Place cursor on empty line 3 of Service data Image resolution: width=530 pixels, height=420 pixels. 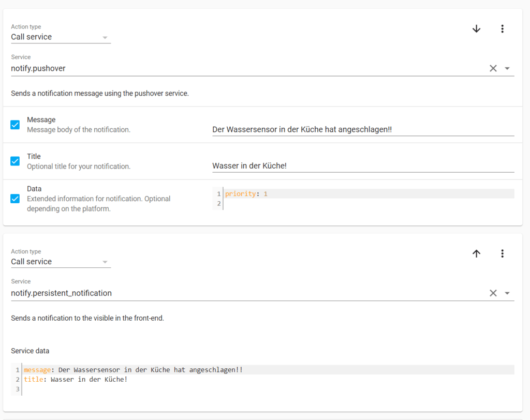[269, 389]
